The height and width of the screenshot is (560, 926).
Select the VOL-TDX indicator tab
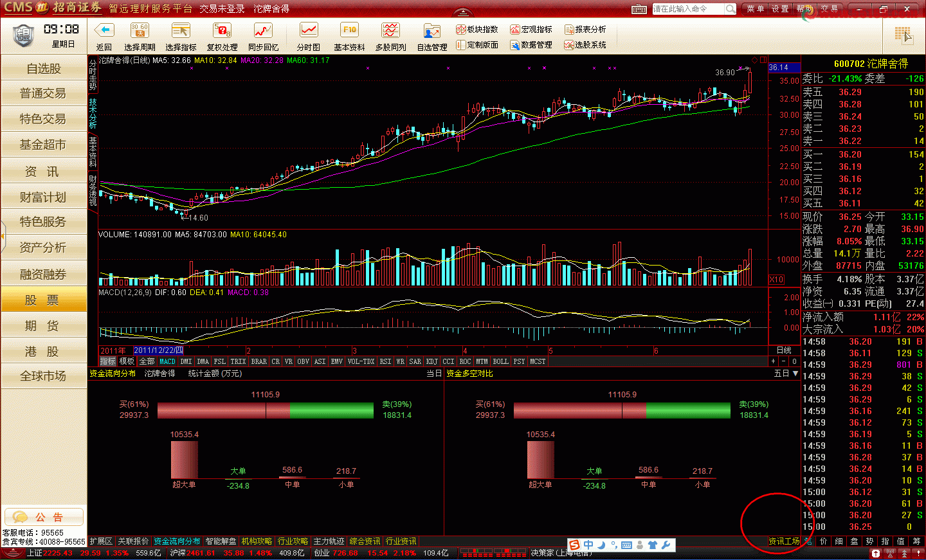(361, 361)
